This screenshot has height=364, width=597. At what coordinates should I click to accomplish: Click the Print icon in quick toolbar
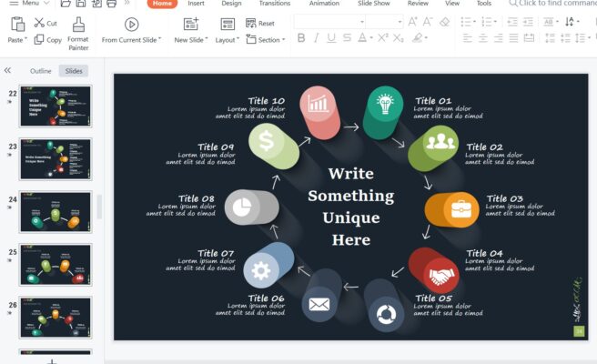click(112, 4)
